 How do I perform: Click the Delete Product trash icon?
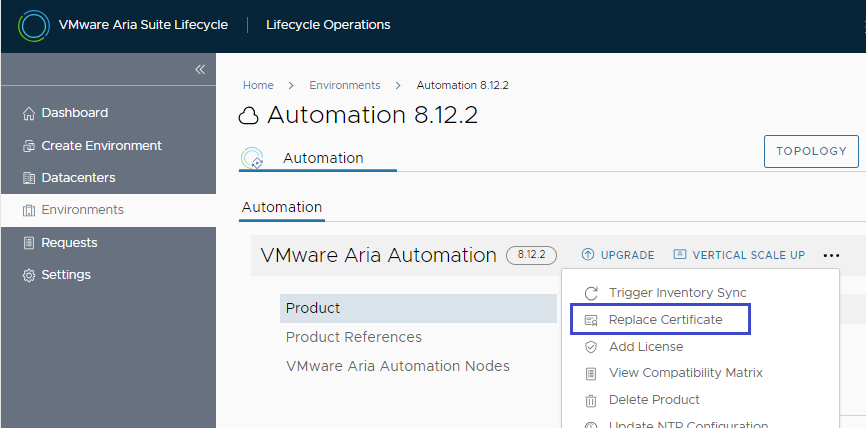coord(592,400)
